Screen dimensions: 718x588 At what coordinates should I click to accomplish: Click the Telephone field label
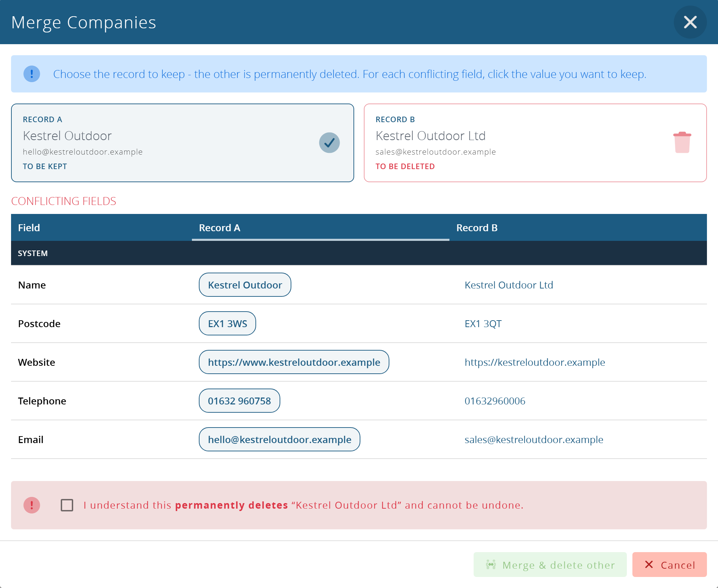42,401
